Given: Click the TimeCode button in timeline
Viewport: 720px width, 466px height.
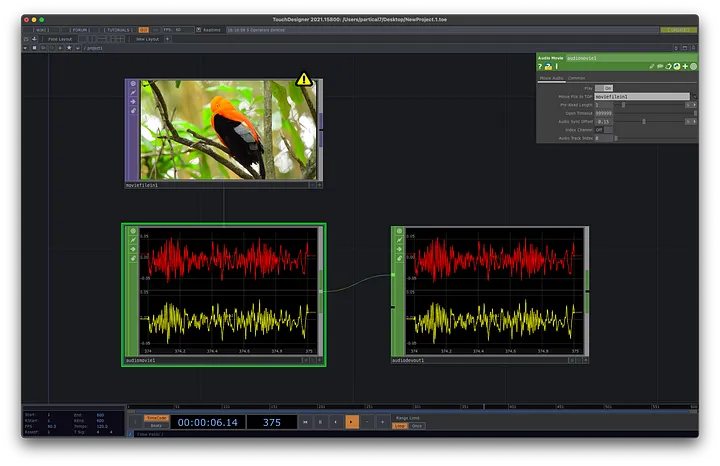Looking at the screenshot, I should [156, 417].
